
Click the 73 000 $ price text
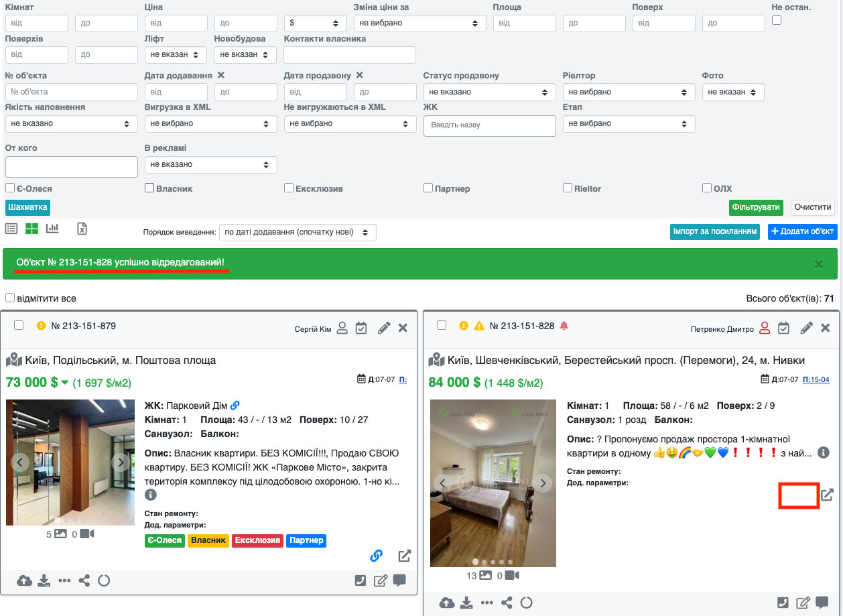tap(31, 383)
